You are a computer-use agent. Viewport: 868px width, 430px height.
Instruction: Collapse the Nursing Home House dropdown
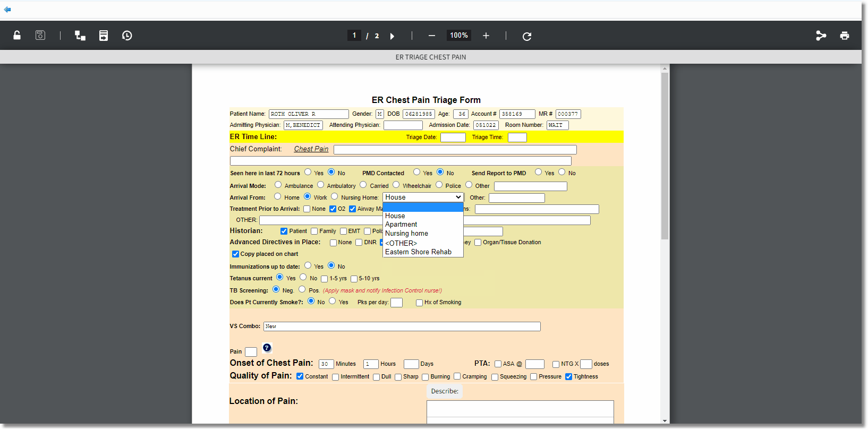[423, 197]
